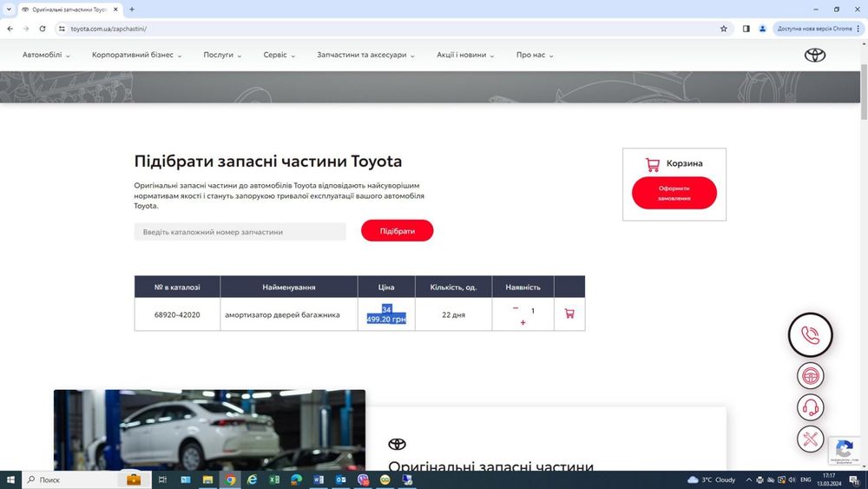Screen dimensions: 868x489
Task: View site information icon in address bar
Action: [62, 29]
